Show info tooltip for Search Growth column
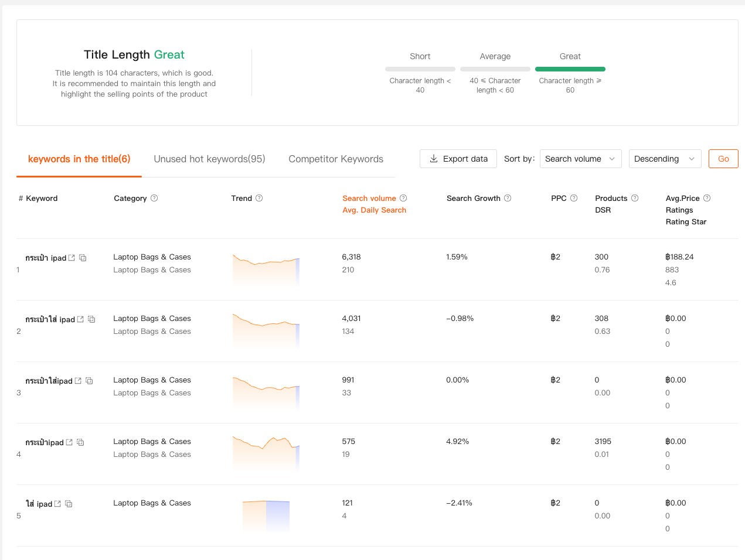The height and width of the screenshot is (560, 745). coord(508,198)
